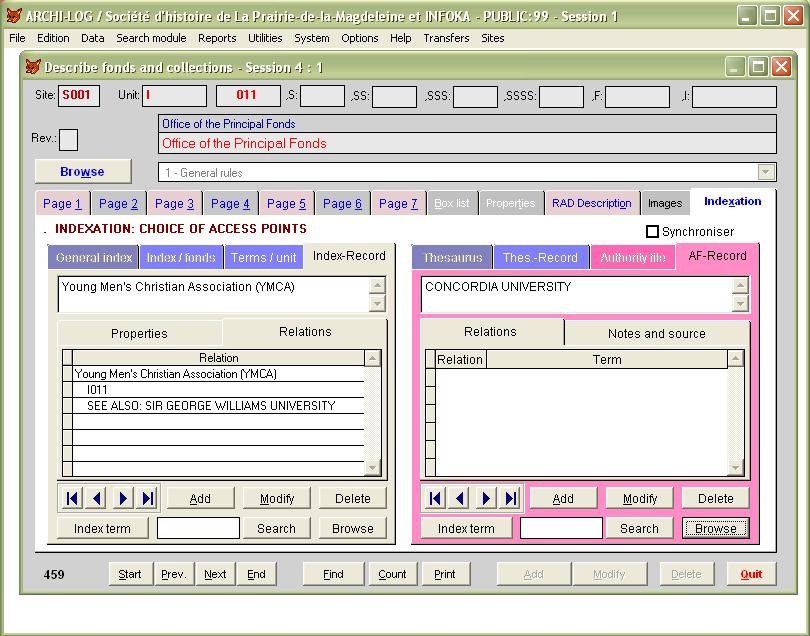Jump to last record in Index-Record navigator
Screen dimensions: 810x636
pos(148,498)
